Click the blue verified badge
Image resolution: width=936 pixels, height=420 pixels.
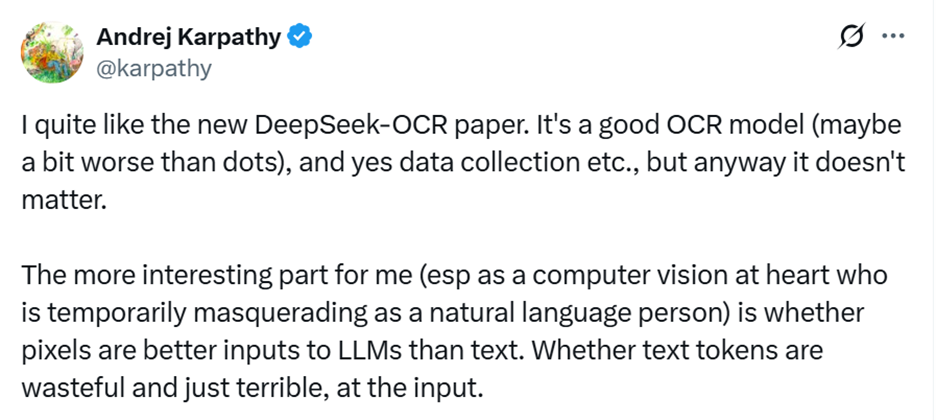pos(300,39)
